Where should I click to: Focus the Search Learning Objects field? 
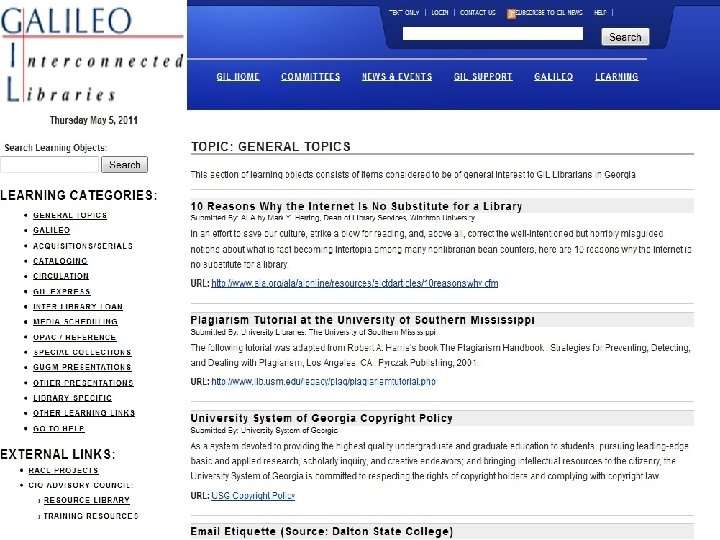click(x=50, y=164)
